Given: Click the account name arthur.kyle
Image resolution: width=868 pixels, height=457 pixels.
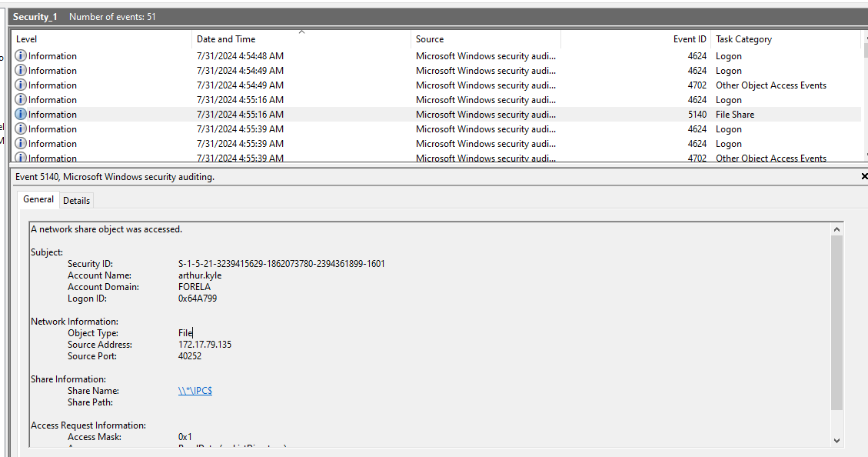Looking at the screenshot, I should 200,275.
